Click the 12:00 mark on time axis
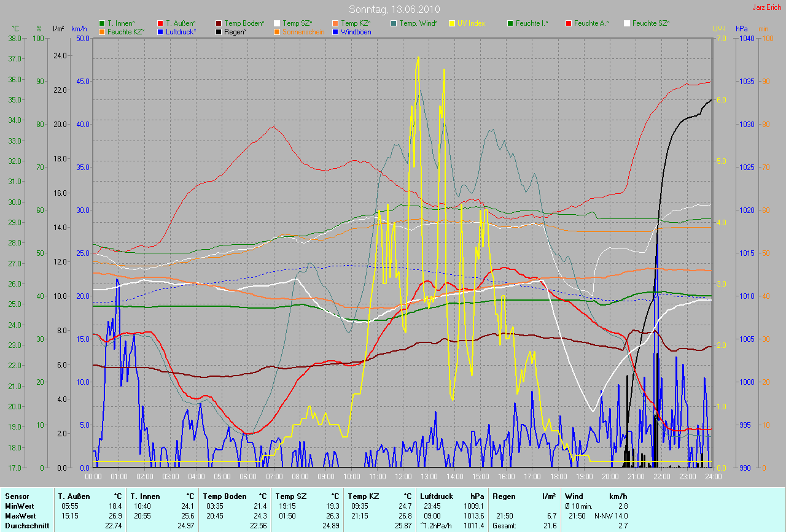Image resolution: width=786 pixels, height=532 pixels. 403,476
